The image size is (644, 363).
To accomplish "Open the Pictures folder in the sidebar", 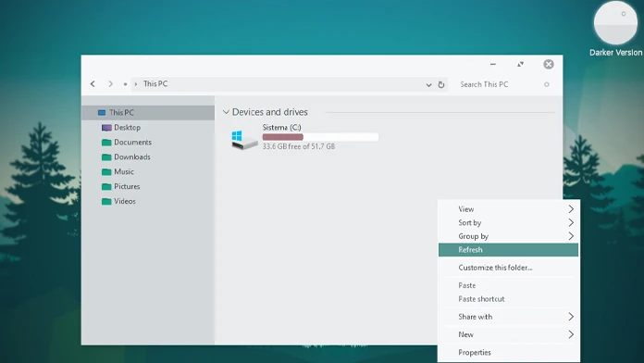I will [127, 187].
